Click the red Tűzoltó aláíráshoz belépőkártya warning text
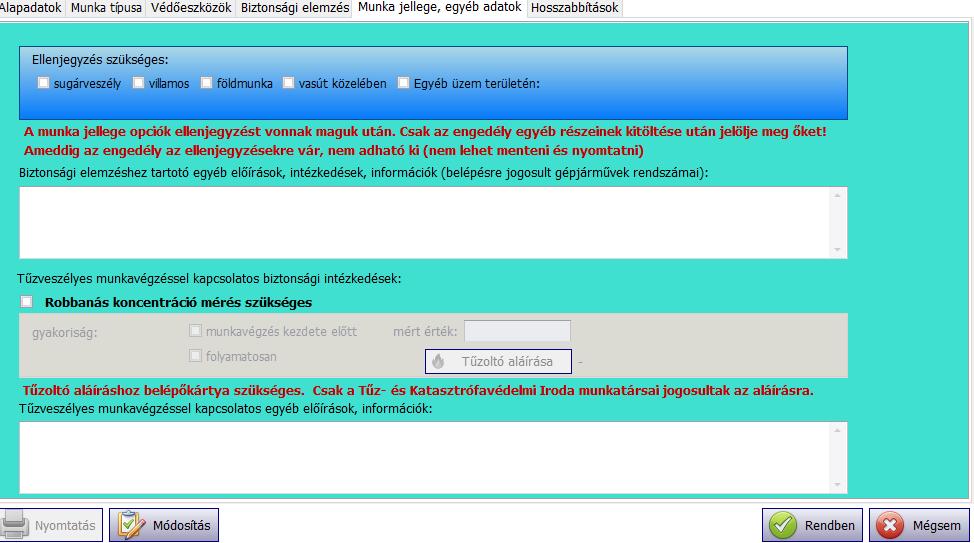Image resolution: width=974 pixels, height=543 pixels. click(x=418, y=390)
